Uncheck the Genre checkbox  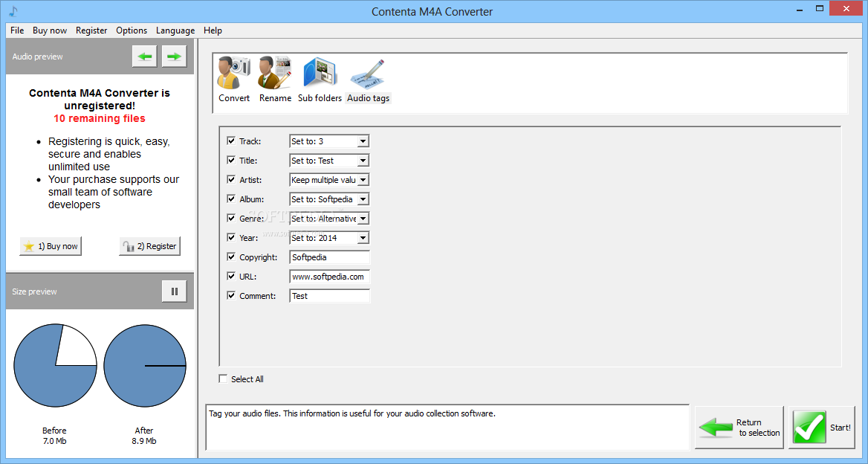231,218
